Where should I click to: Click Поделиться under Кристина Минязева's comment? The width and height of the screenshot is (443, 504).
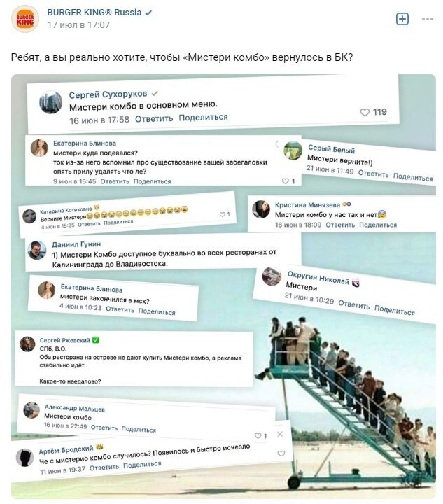(x=378, y=225)
